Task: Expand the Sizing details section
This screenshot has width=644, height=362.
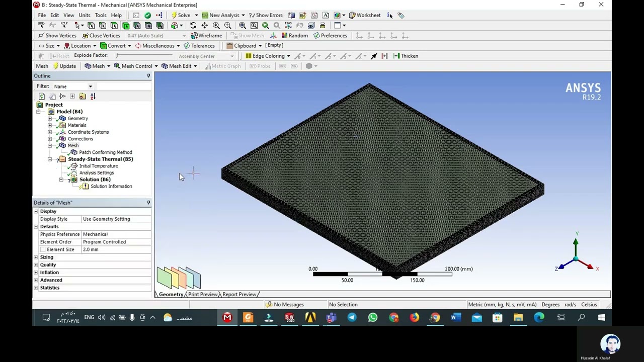Action: (x=36, y=257)
